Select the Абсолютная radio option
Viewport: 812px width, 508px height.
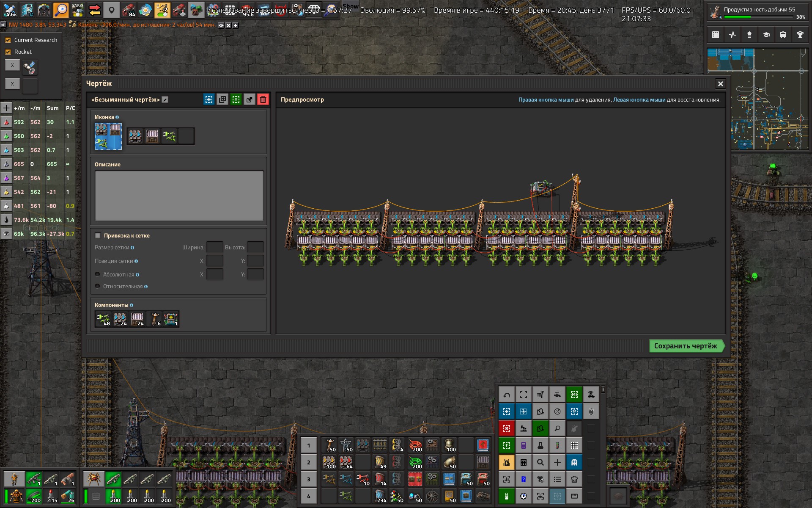[98, 274]
